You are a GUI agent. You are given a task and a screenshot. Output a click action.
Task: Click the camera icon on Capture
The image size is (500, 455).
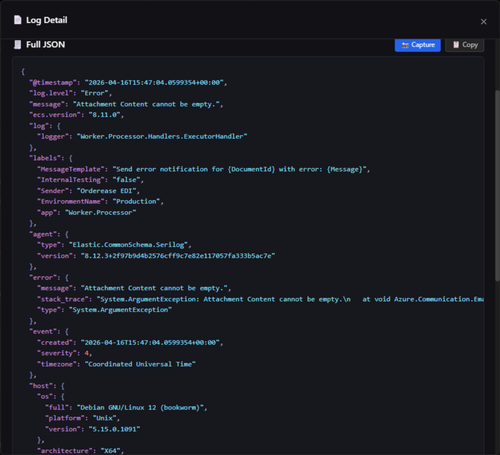pyautogui.click(x=405, y=45)
